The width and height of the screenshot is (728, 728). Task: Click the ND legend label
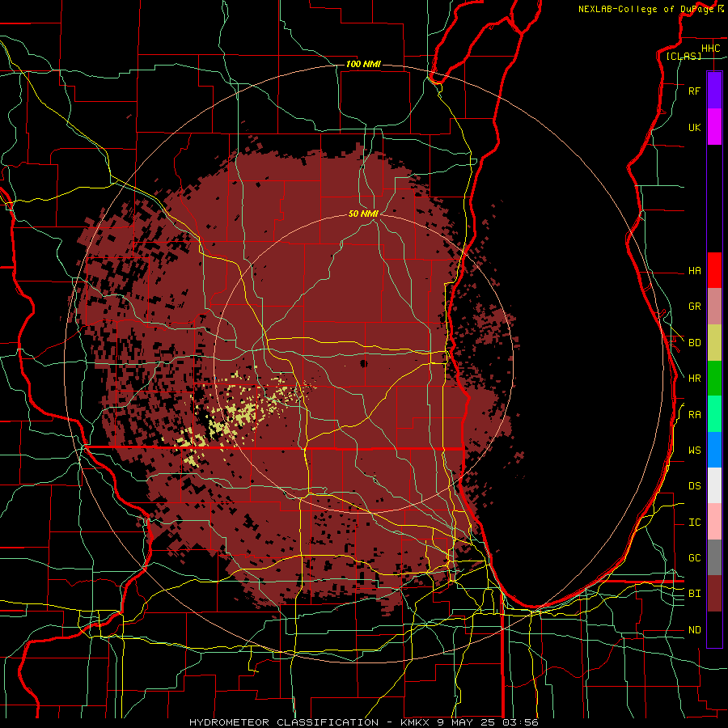point(694,630)
